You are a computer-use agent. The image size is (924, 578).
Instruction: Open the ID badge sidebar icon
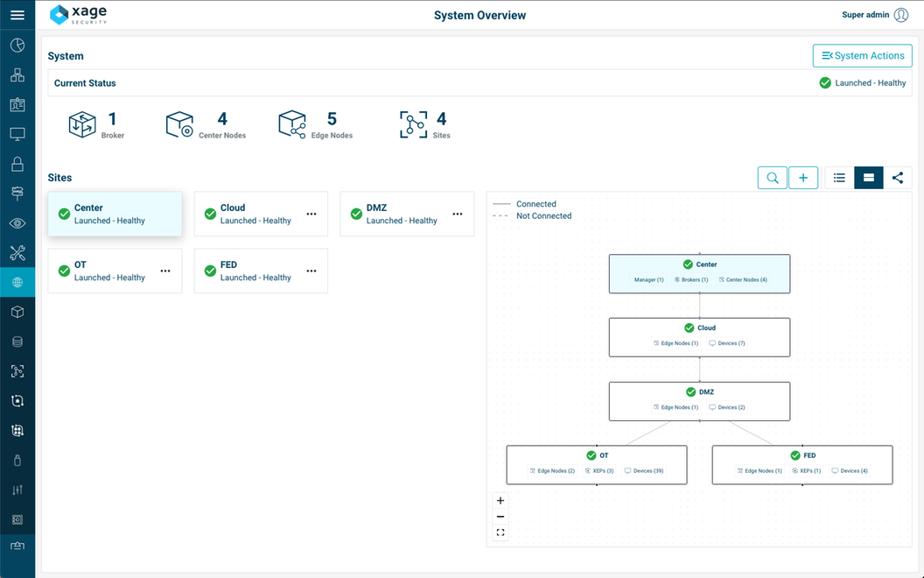[x=17, y=104]
